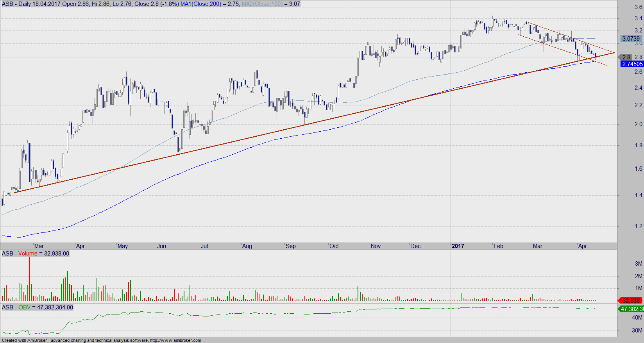The height and width of the screenshot is (343, 644).
Task: Select the 2017 year marker on timeline
Action: [458, 246]
